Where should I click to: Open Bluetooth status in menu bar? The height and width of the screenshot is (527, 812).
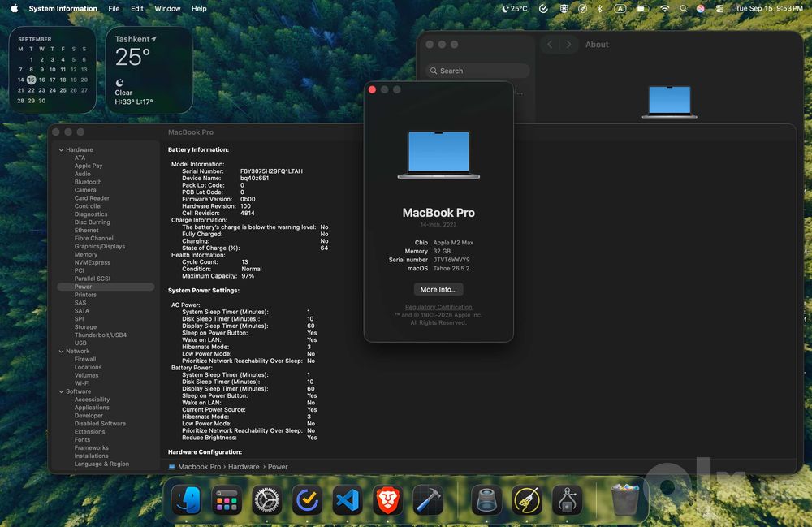(x=600, y=8)
